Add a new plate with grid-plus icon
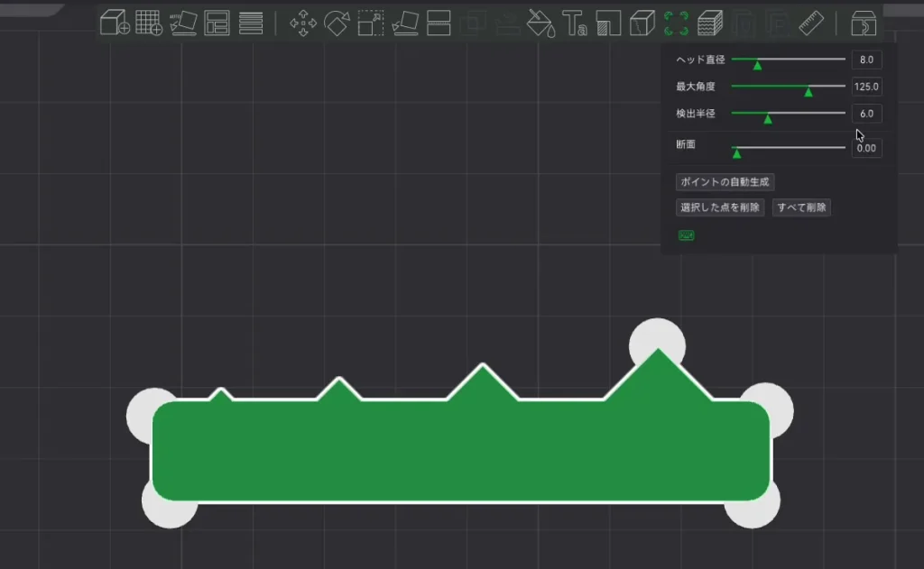This screenshot has height=569, width=924. pyautogui.click(x=149, y=23)
